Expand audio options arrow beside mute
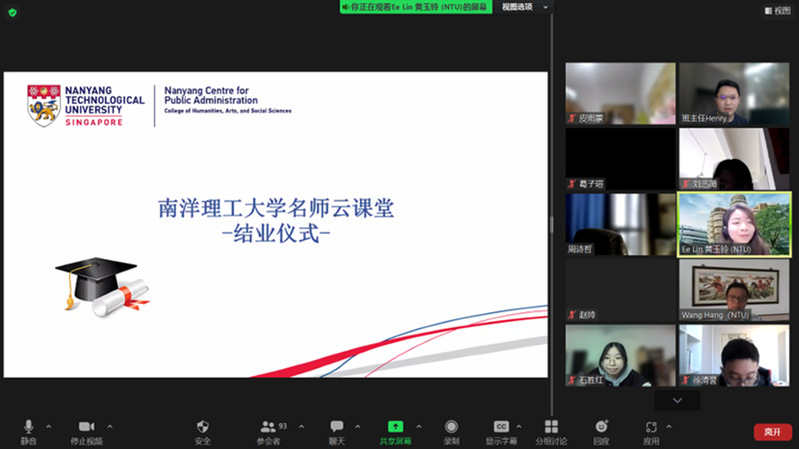This screenshot has height=449, width=799. 49,427
